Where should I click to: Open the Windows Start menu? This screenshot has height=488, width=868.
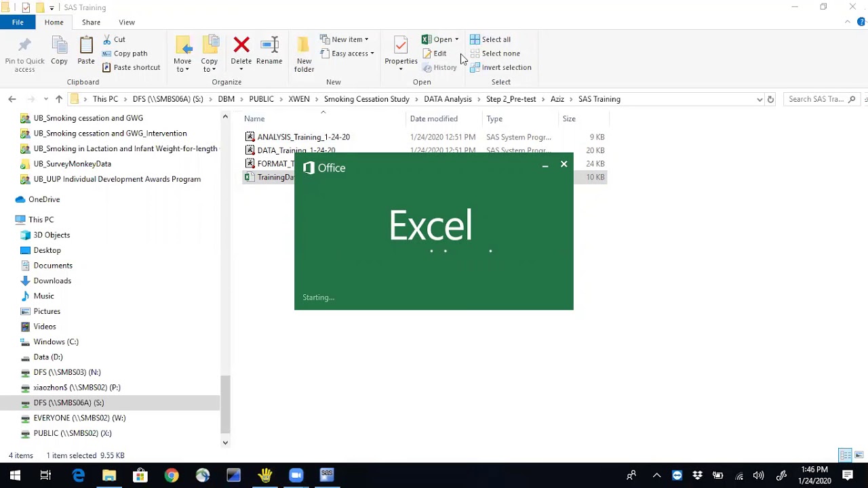click(x=15, y=475)
